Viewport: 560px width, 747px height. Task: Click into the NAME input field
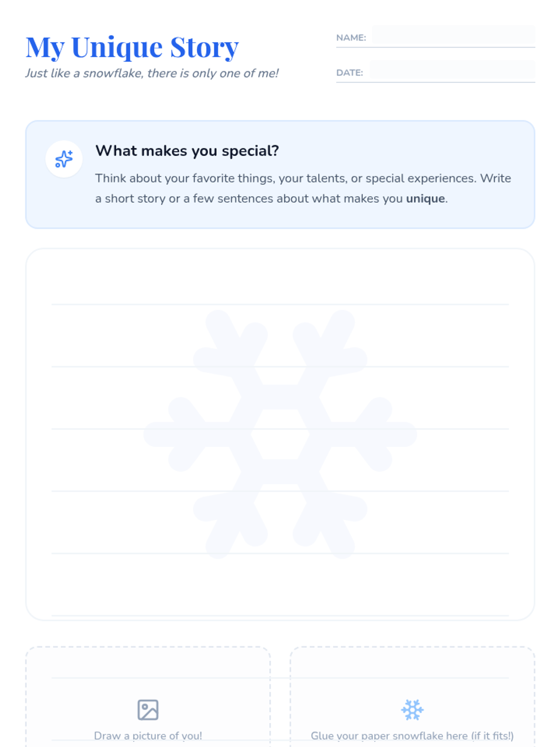coord(454,35)
